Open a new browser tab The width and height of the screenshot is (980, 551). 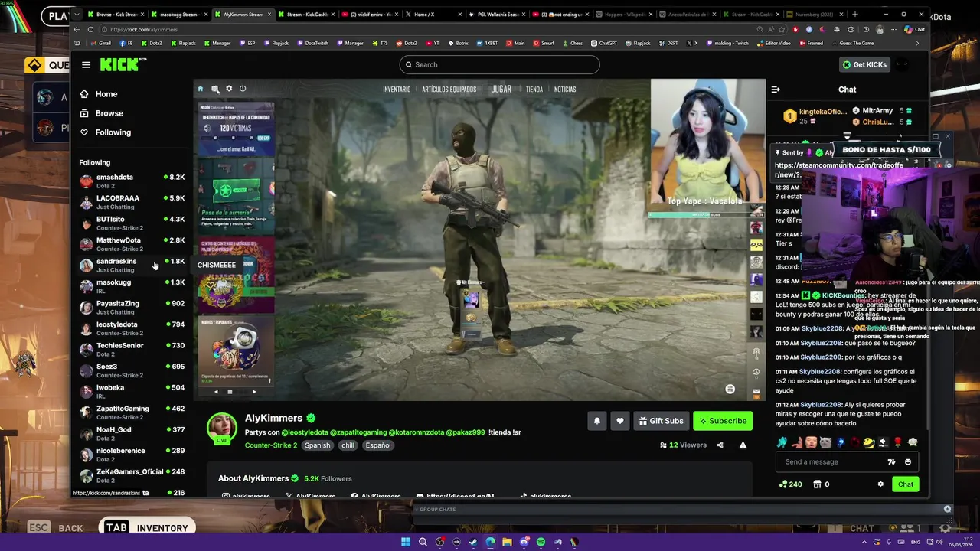pos(855,14)
